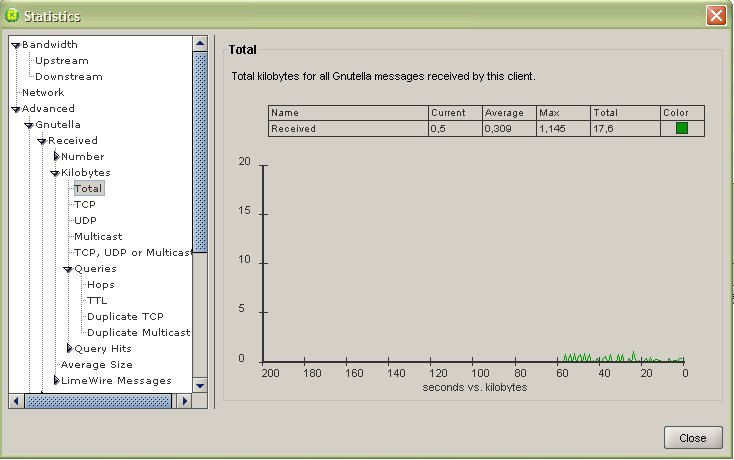Expand the Number tree node
Viewport: 734px width, 460px height.
coord(56,156)
